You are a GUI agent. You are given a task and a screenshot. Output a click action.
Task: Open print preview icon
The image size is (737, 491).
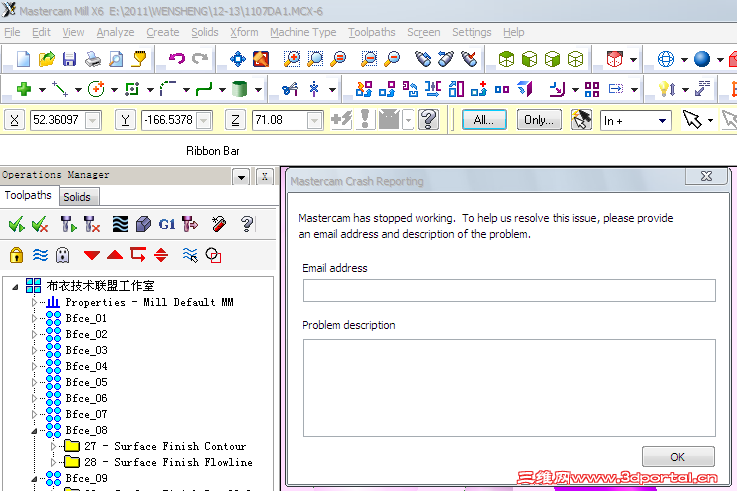coord(116,59)
